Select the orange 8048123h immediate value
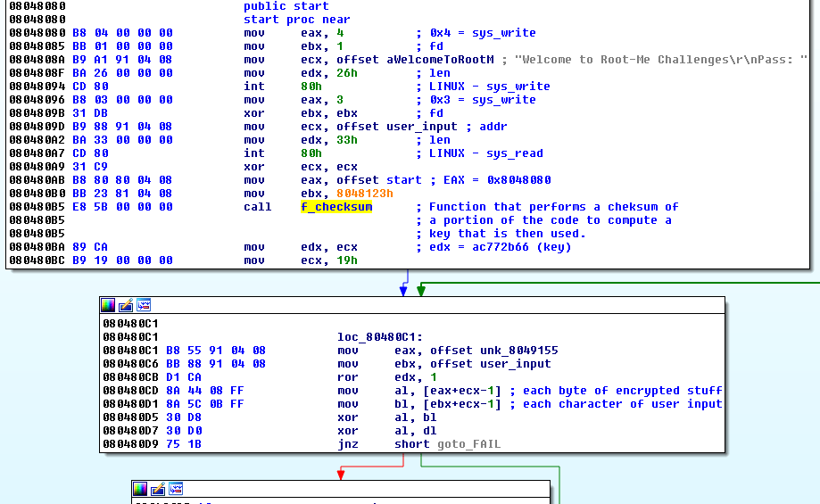This screenshot has width=820, height=504. point(364,194)
